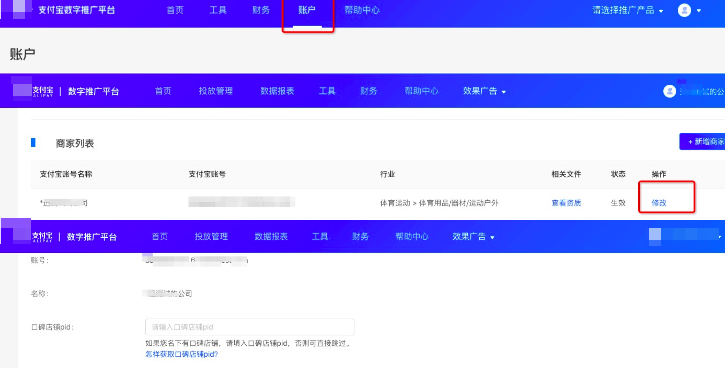Screen dimensions: 725x368
Task: Click the 查看资质 link in the merchant row
Action: point(566,203)
